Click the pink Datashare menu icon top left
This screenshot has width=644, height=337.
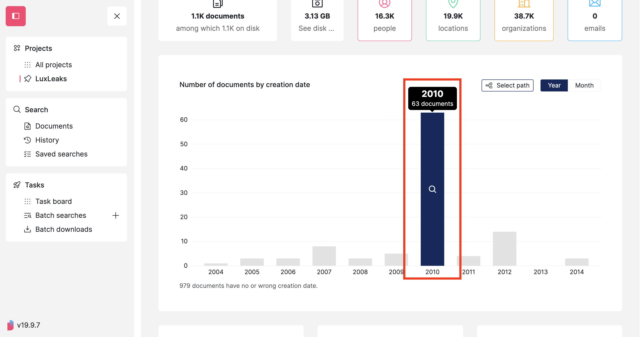[x=15, y=16]
